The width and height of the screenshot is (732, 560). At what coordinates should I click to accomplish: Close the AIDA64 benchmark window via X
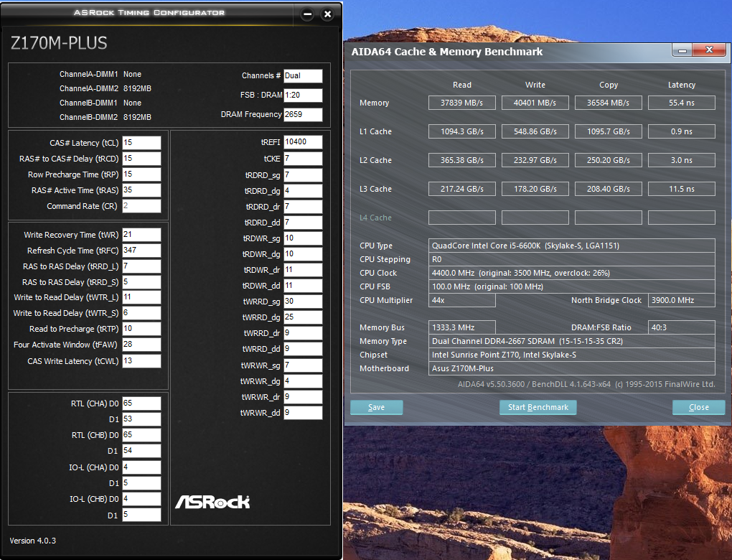click(709, 50)
